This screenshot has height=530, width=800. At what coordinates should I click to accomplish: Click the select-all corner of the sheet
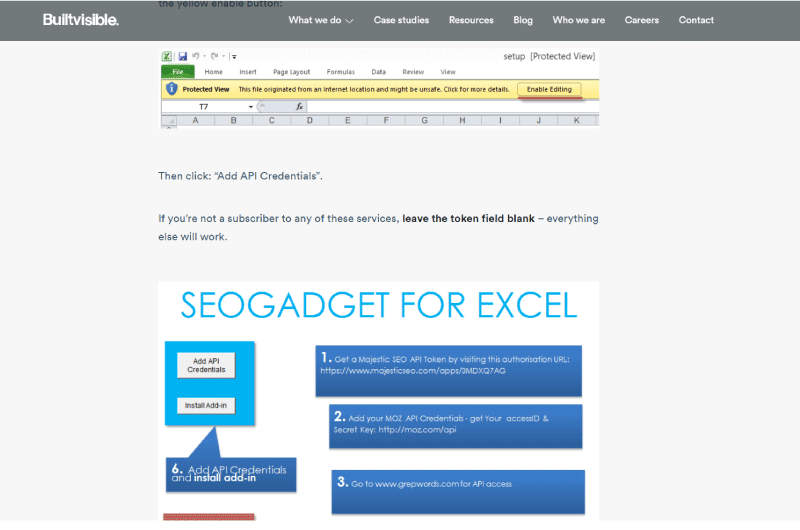click(x=169, y=121)
